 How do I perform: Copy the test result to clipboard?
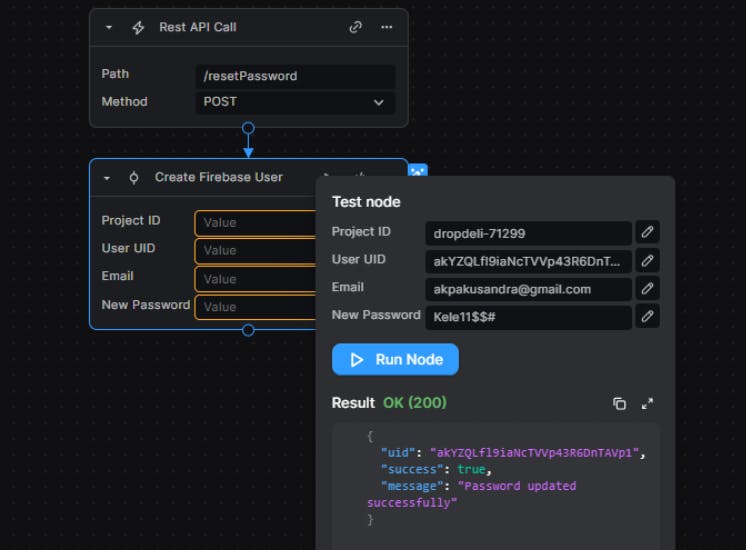(x=619, y=403)
